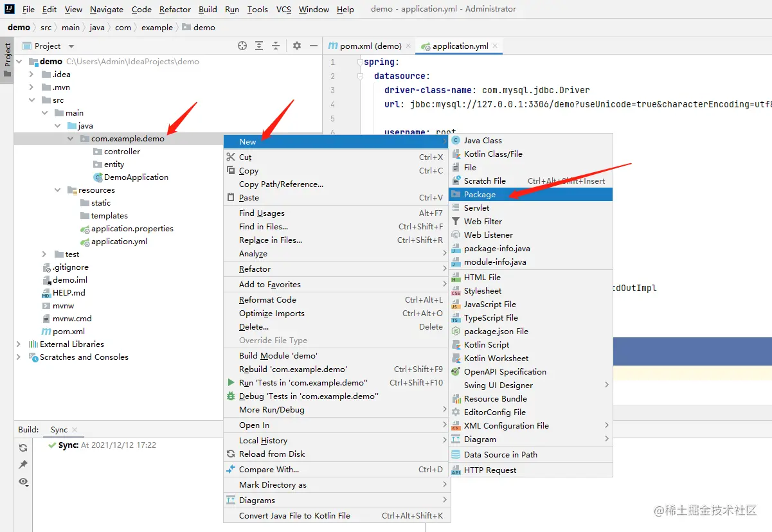Open Project view dropdown arrow

71,46
